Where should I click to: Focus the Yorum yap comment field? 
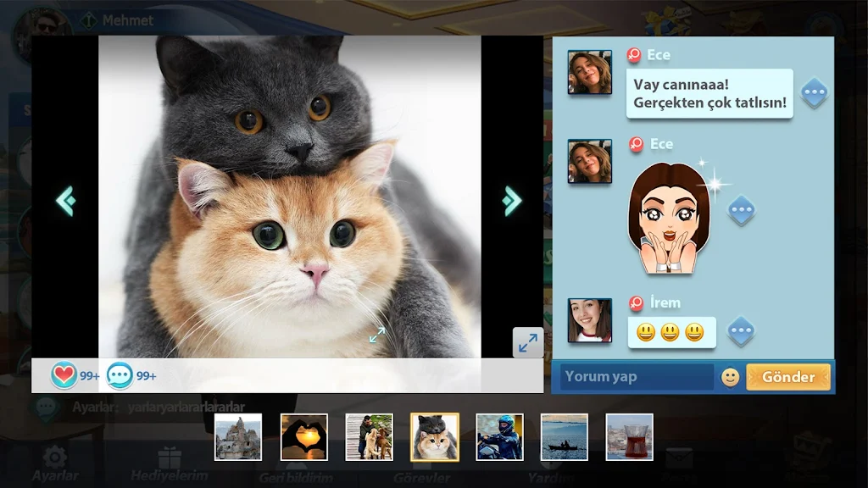tap(636, 377)
